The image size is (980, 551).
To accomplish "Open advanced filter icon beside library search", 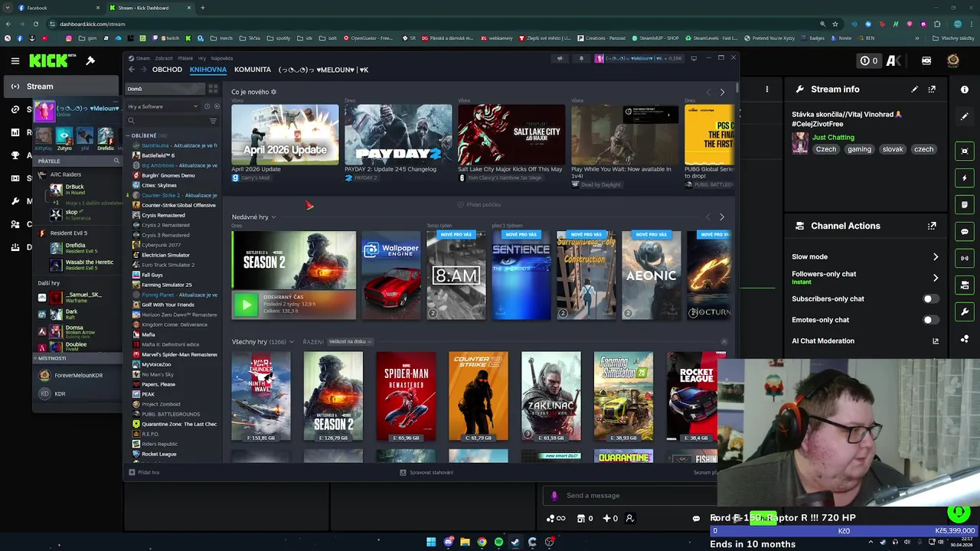I will pos(213,121).
